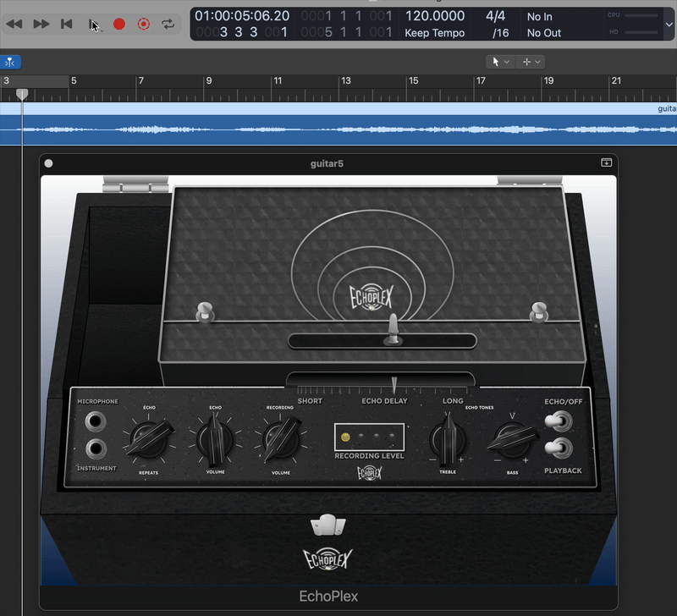The width and height of the screenshot is (677, 616).
Task: Click the No In MIDI indicator
Action: tap(539, 17)
